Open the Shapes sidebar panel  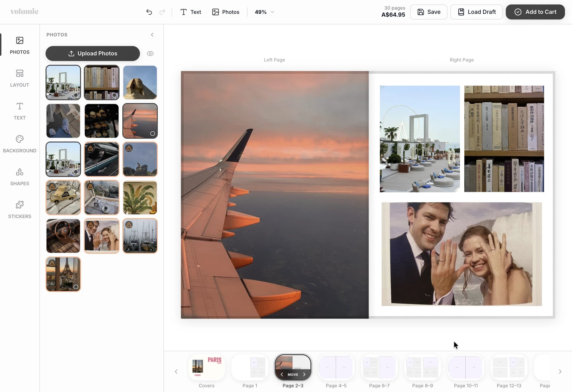(x=20, y=177)
